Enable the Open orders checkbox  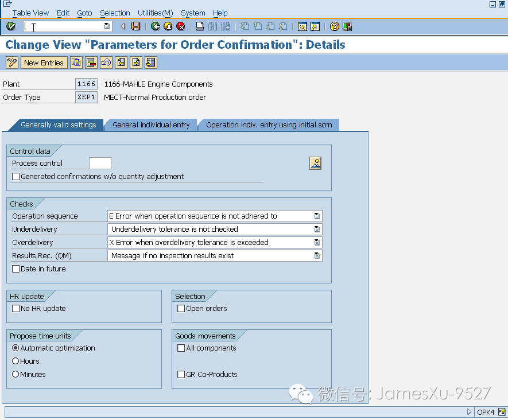pos(181,308)
